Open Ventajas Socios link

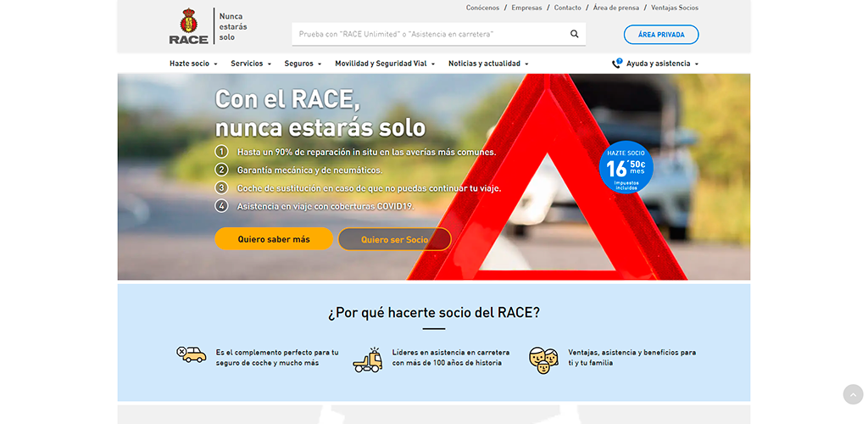tap(675, 8)
